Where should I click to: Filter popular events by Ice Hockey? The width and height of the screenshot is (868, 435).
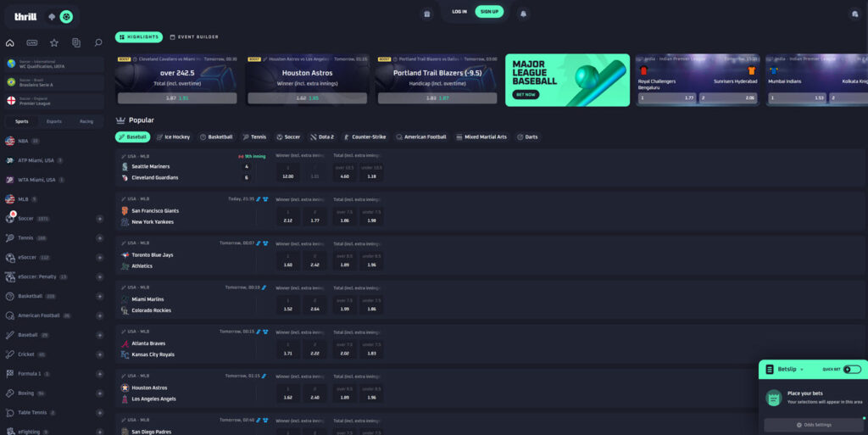click(173, 137)
